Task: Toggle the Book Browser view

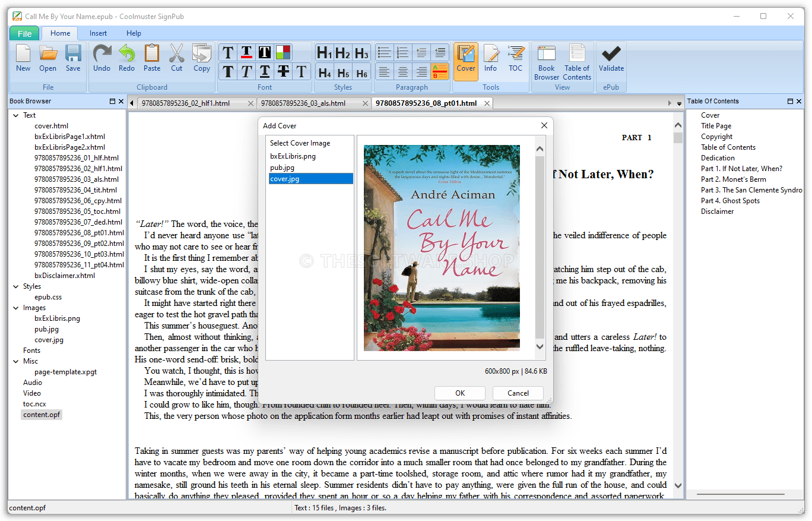Action: tap(547, 62)
